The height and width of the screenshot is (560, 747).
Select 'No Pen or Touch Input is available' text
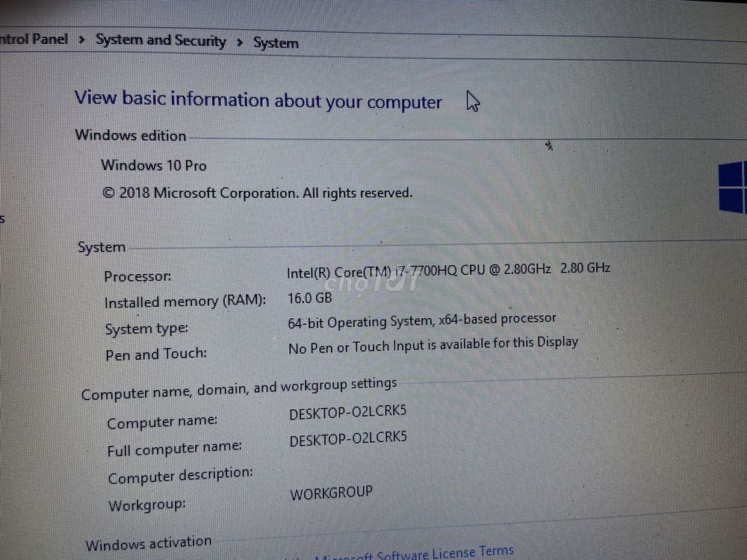pyautogui.click(x=433, y=345)
